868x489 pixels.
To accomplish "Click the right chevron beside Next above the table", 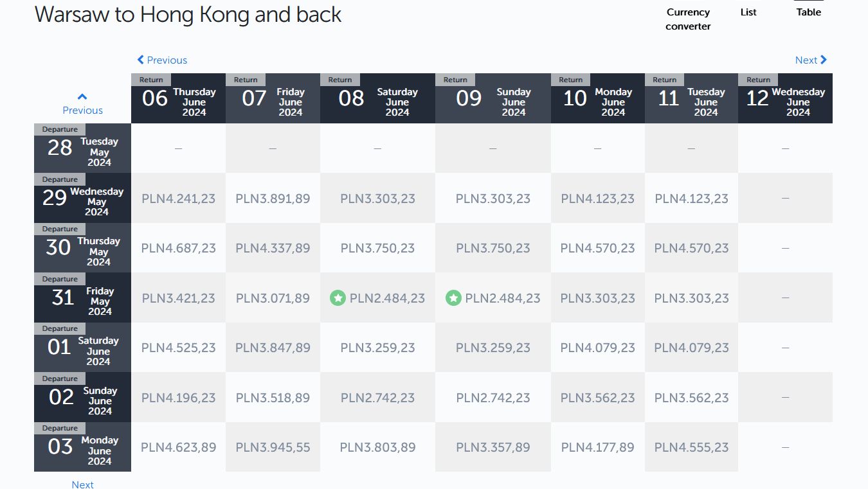I will tap(824, 60).
